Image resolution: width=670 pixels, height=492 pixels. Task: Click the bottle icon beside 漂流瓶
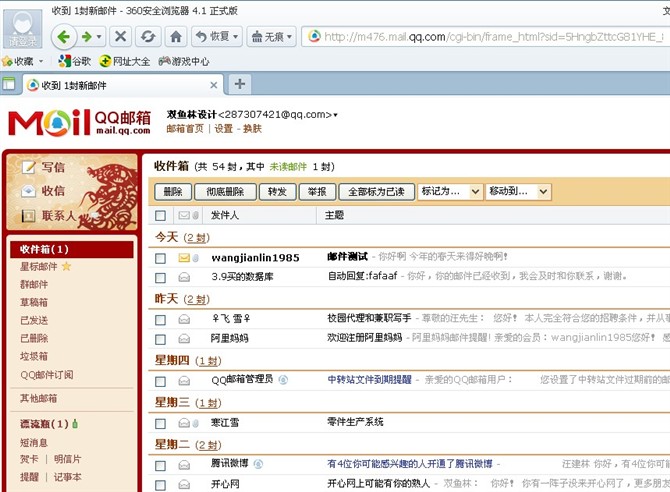(x=75, y=424)
